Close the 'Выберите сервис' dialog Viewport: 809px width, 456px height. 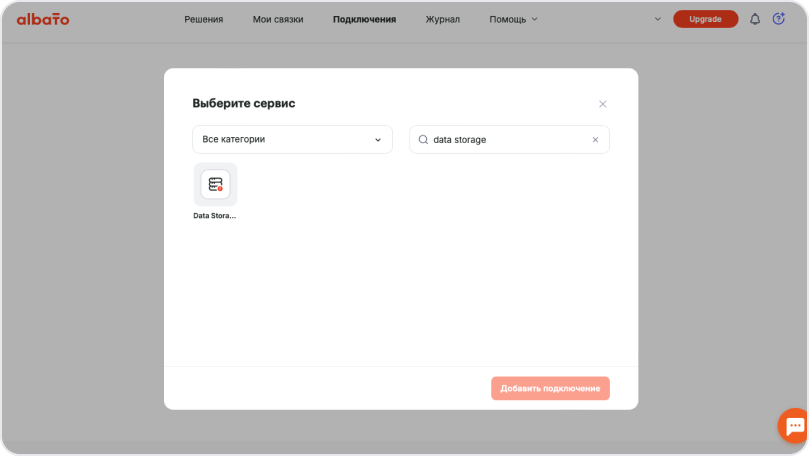coord(602,104)
